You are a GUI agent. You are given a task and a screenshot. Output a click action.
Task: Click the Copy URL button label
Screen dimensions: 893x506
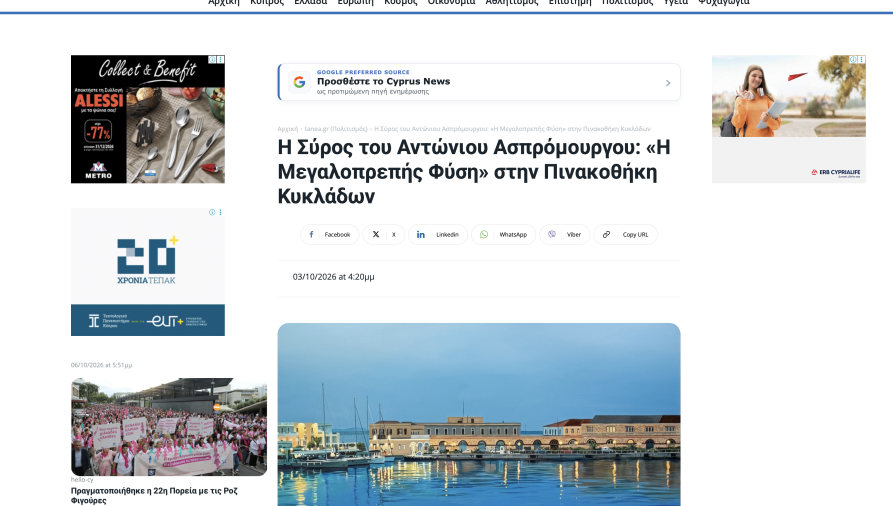tap(635, 234)
